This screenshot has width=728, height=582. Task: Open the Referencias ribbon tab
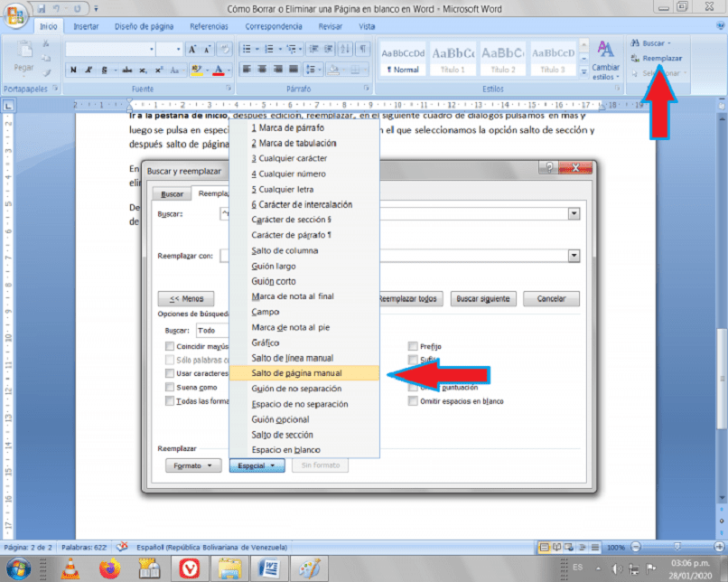pyautogui.click(x=209, y=26)
